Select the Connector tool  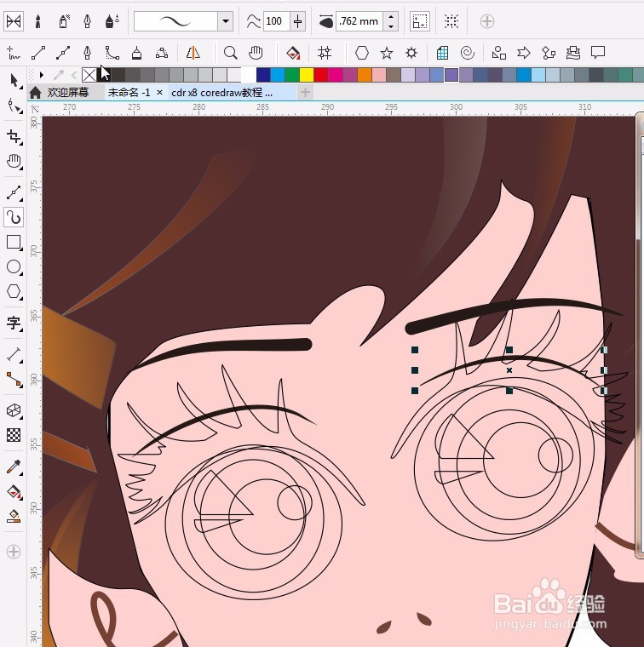14,380
